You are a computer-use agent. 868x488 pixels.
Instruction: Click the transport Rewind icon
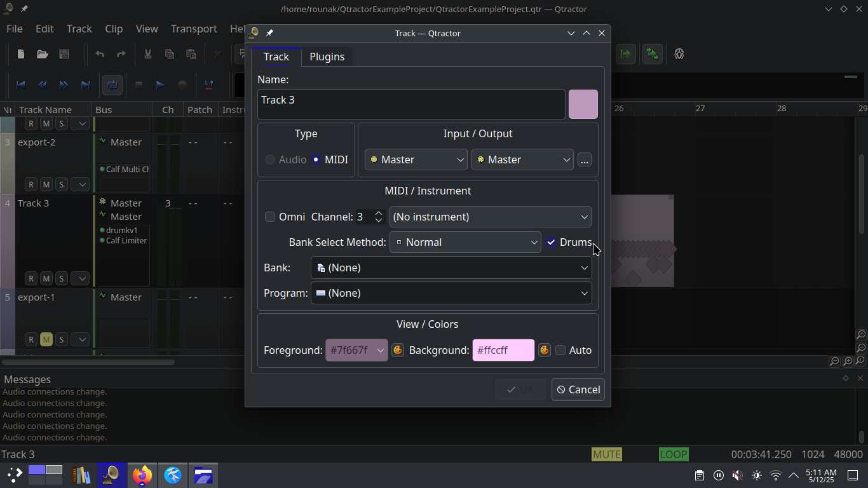point(43,85)
